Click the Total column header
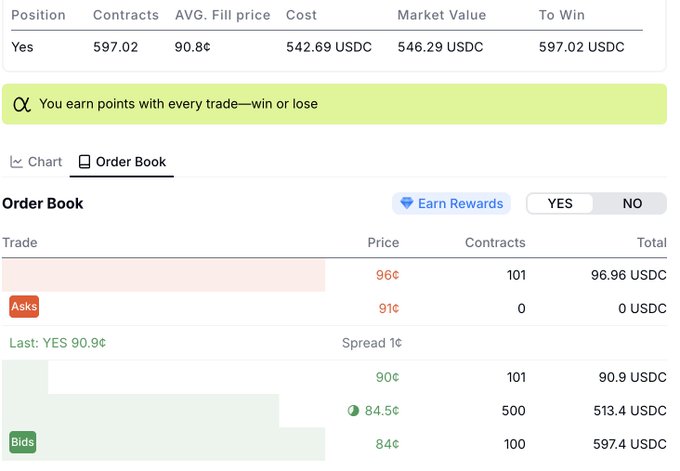This screenshot has width=680, height=471. 651,243
